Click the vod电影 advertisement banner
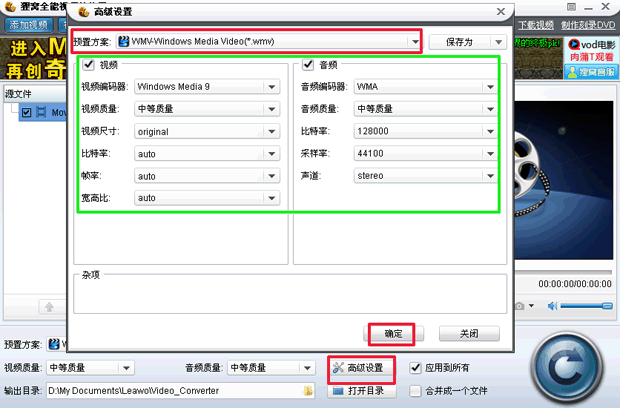Image resolution: width=620 pixels, height=408 pixels. click(x=592, y=50)
